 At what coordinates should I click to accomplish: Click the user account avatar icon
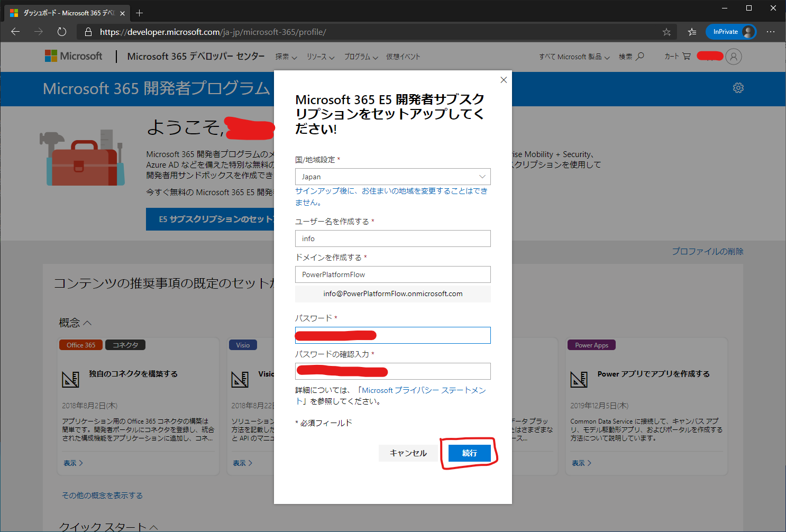click(734, 57)
